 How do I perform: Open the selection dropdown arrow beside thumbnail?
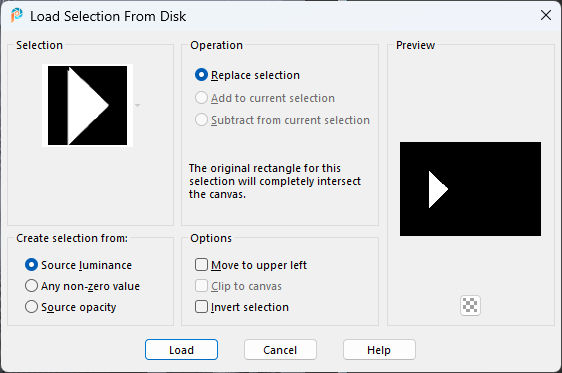tap(137, 105)
